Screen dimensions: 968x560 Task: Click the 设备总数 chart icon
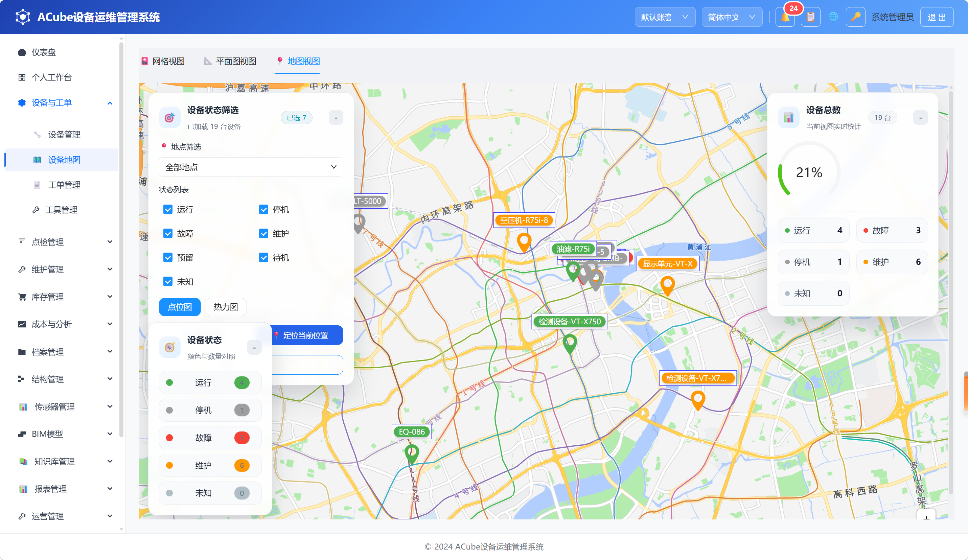pos(788,118)
